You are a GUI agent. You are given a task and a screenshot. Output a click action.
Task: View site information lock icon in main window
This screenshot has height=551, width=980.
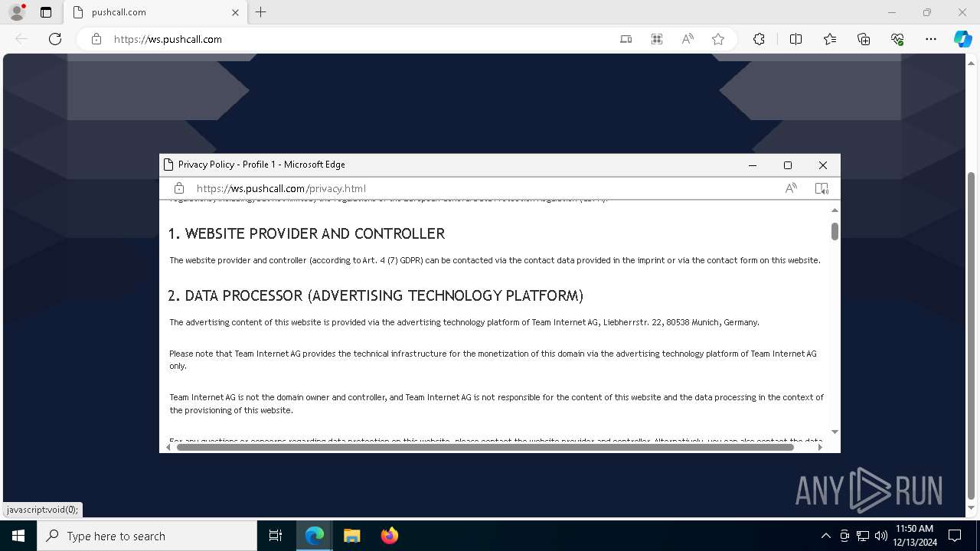pyautogui.click(x=96, y=39)
